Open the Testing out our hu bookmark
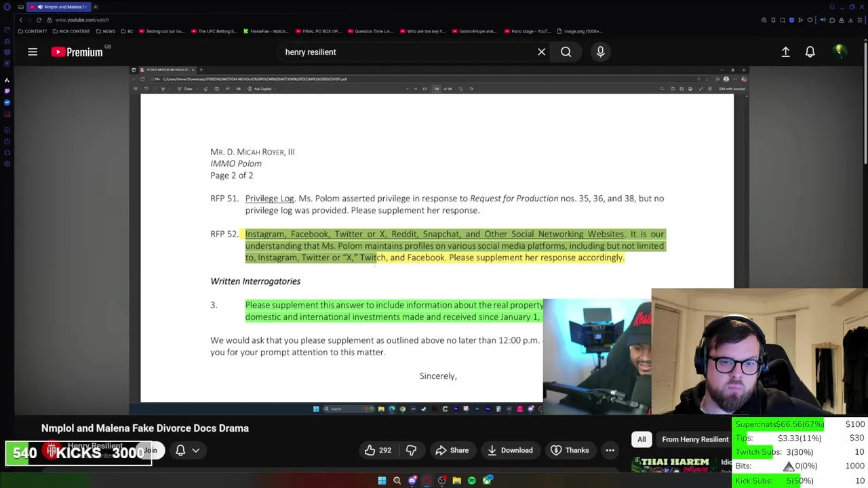The height and width of the screenshot is (488, 868). [161, 31]
